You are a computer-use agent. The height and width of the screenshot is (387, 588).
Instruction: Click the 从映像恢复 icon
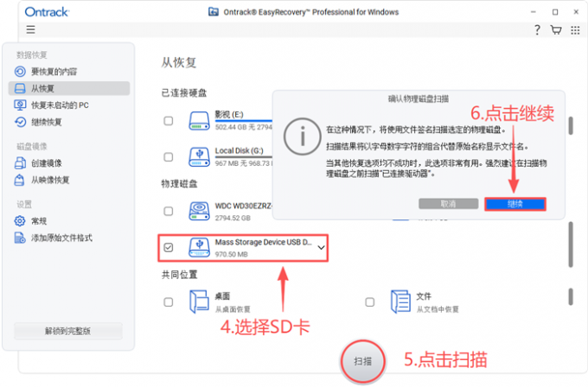[20, 180]
